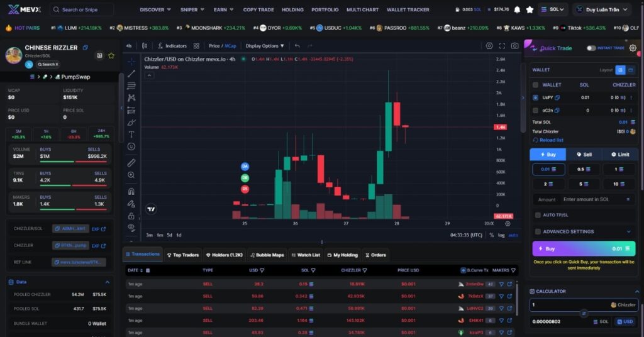Open the notifications bell icon

tap(517, 9)
